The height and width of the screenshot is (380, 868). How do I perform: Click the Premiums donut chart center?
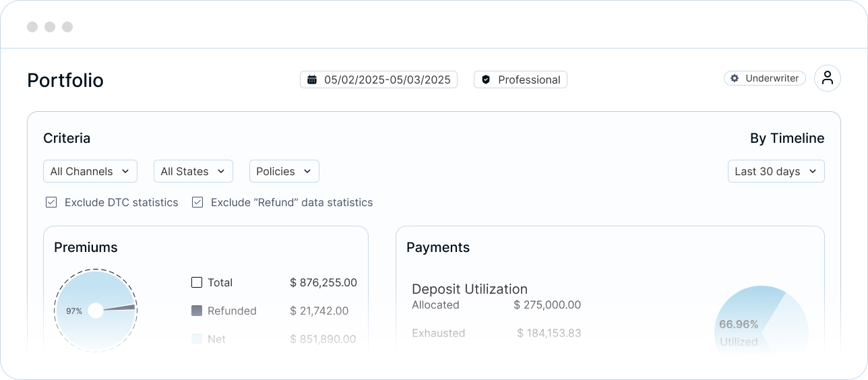point(96,311)
